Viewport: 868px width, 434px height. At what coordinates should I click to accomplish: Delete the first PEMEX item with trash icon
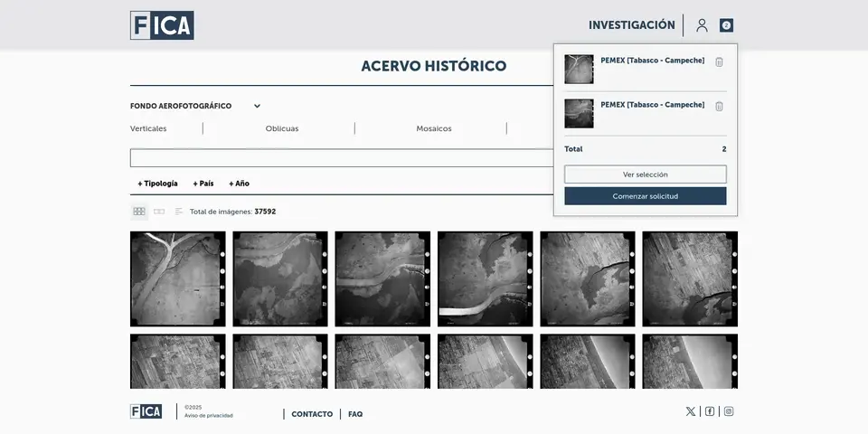tap(719, 62)
